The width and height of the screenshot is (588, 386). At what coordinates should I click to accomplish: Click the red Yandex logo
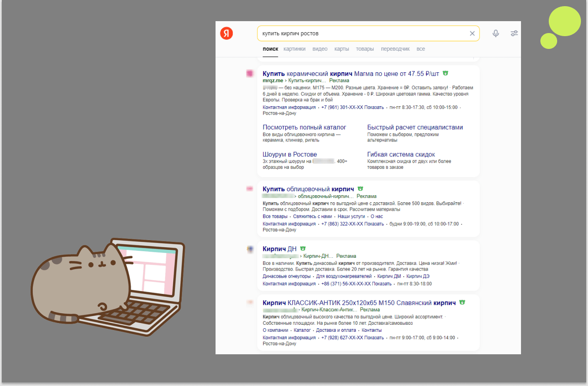227,33
